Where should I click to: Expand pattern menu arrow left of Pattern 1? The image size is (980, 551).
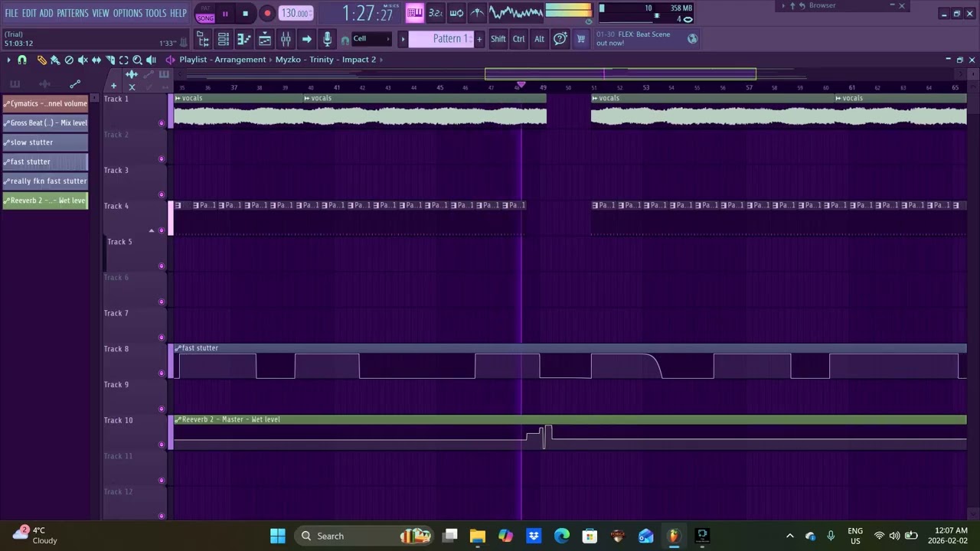click(403, 39)
